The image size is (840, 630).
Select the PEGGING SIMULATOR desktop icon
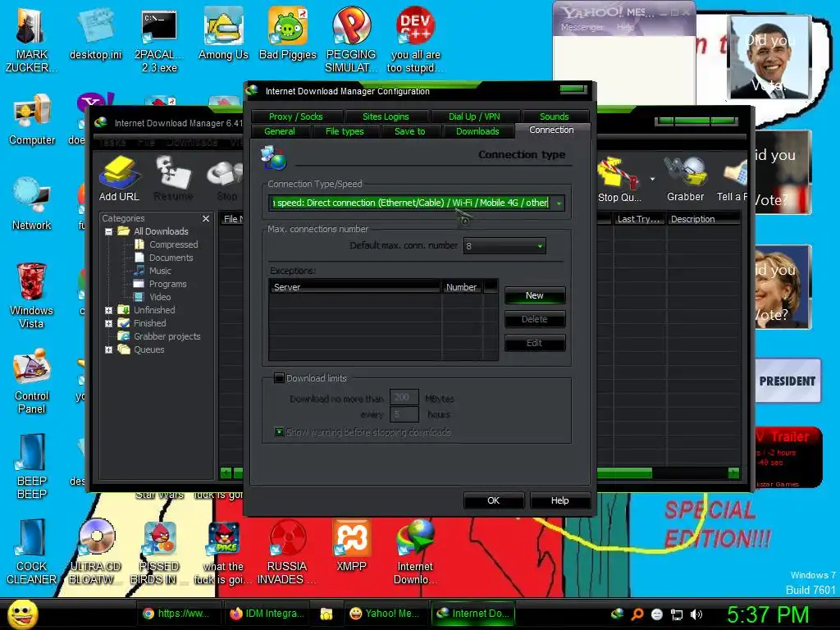[351, 39]
